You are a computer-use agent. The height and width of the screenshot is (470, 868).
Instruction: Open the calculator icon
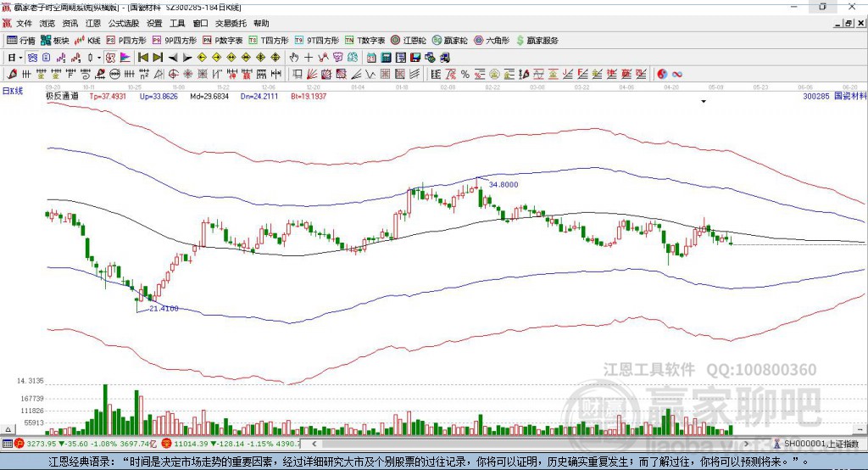(386, 58)
